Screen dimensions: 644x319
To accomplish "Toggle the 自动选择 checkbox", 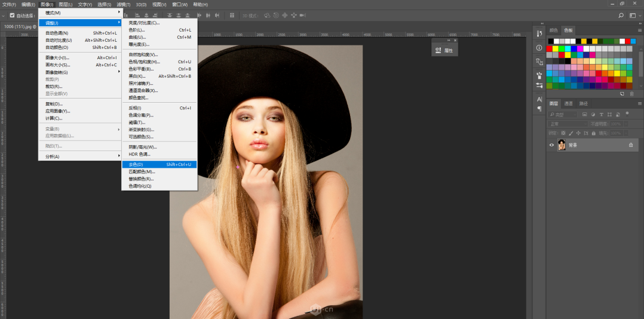I will (x=12, y=16).
